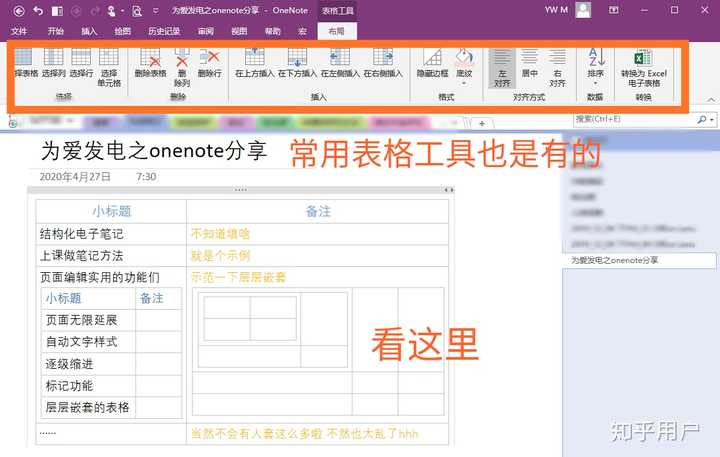The width and height of the screenshot is (720, 457).
Task: Click the 备注 header cell of outer table
Action: click(x=318, y=211)
